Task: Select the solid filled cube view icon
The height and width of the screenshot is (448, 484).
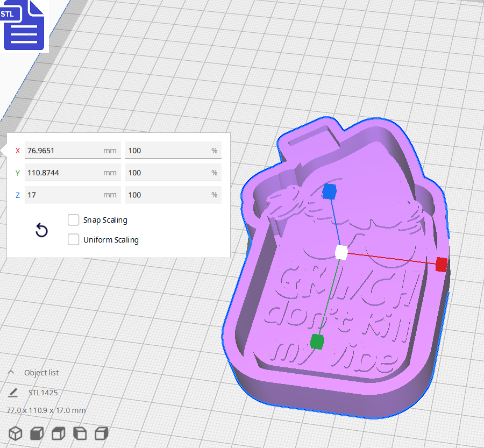Action: 37,433
